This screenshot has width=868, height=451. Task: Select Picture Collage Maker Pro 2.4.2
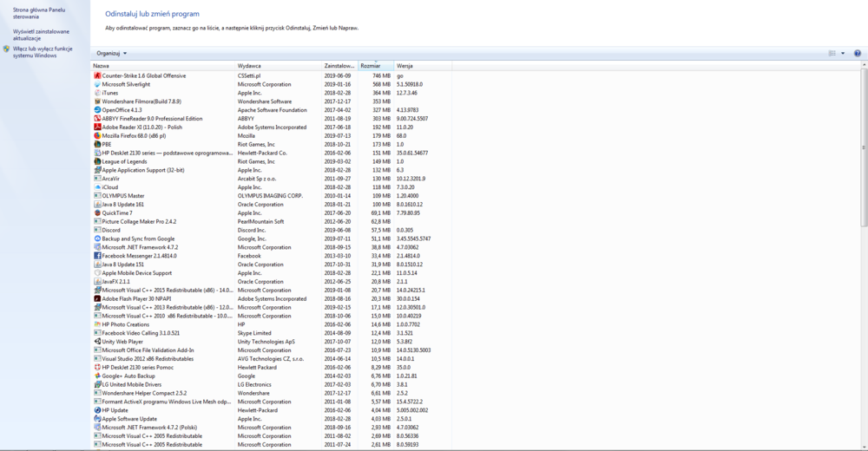pyautogui.click(x=271, y=221)
